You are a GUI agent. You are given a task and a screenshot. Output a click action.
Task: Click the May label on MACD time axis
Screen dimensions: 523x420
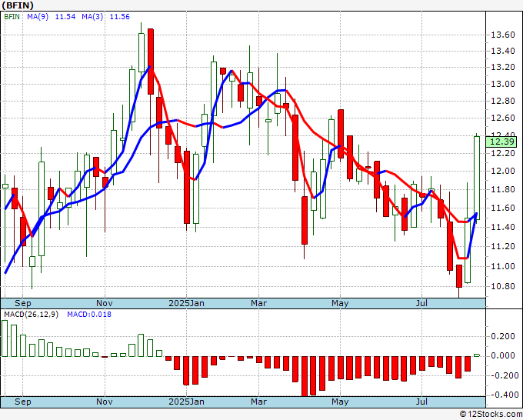340,402
